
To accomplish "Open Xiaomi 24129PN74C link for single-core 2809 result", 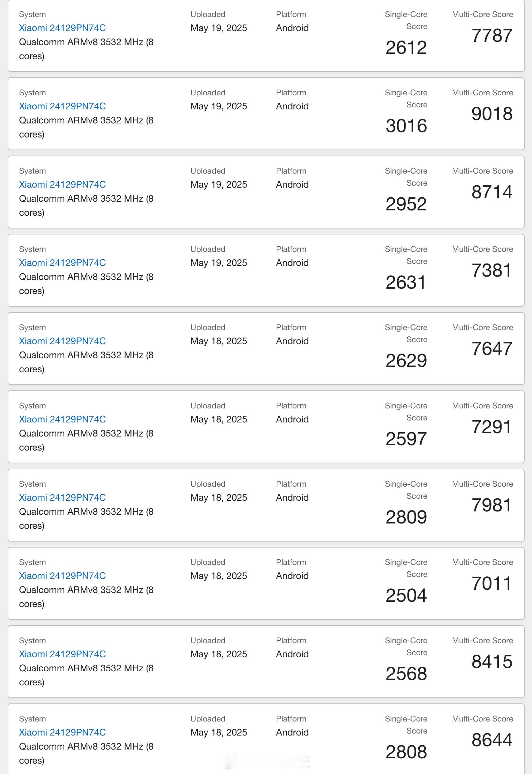I will click(62, 498).
